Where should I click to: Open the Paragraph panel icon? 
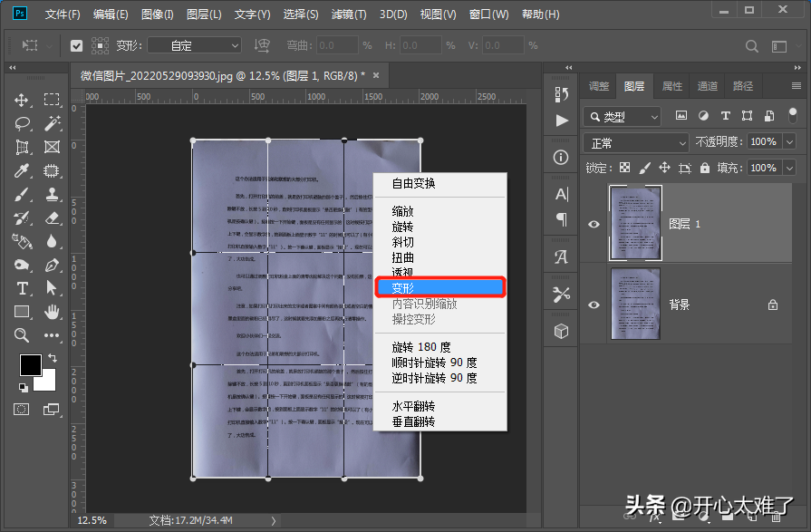tap(562, 220)
